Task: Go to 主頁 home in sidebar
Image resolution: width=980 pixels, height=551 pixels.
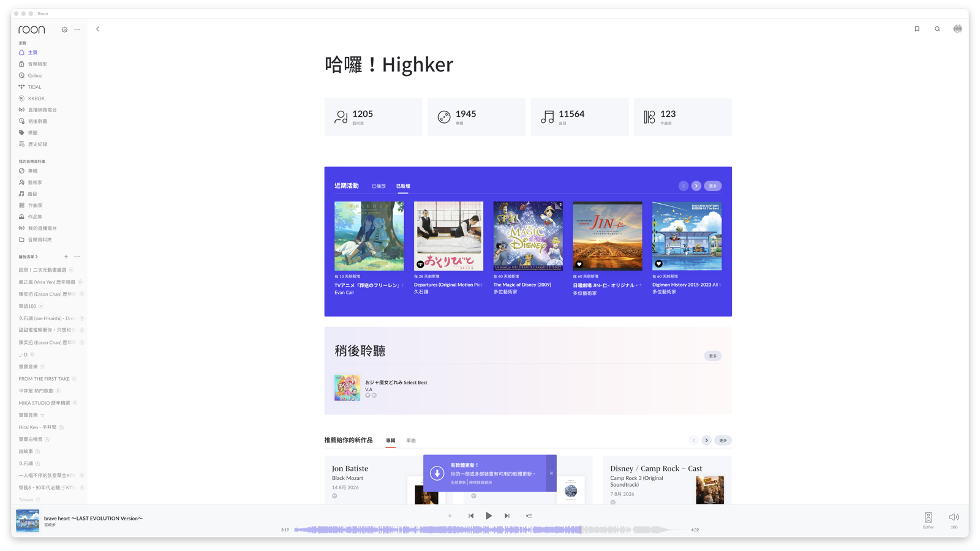Action: pos(33,53)
